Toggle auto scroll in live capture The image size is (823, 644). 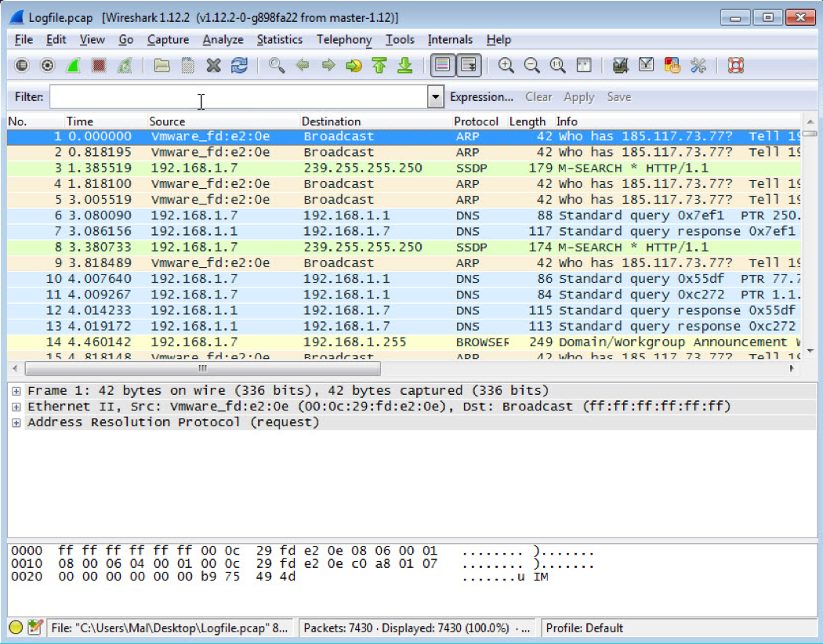[469, 66]
